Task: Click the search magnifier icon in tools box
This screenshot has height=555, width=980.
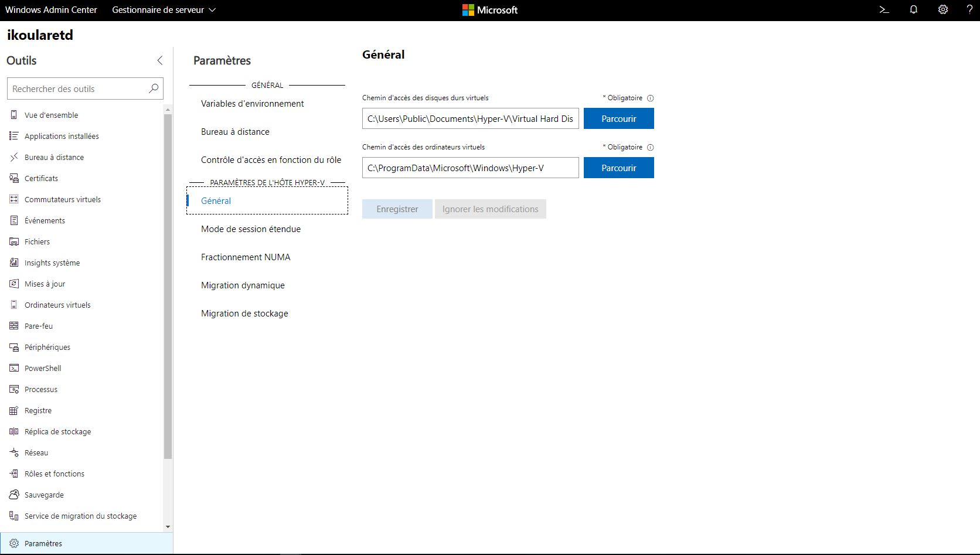Action: [x=154, y=88]
